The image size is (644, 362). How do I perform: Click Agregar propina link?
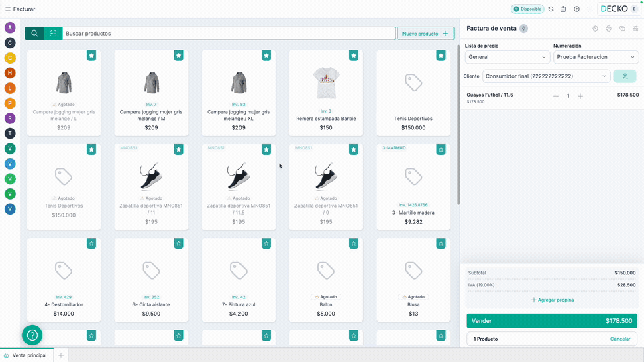point(552,300)
